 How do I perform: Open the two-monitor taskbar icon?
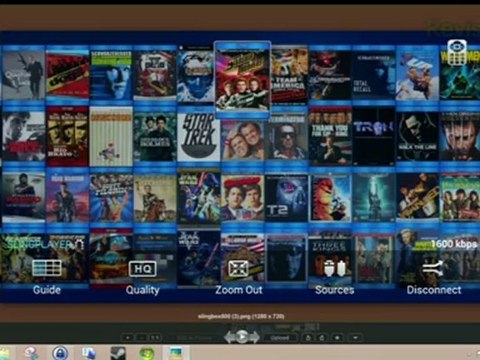88,353
